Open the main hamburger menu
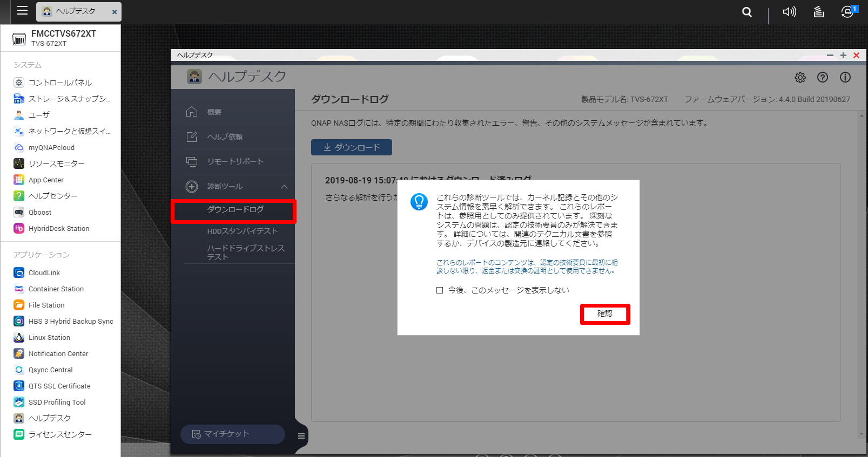 coord(22,10)
